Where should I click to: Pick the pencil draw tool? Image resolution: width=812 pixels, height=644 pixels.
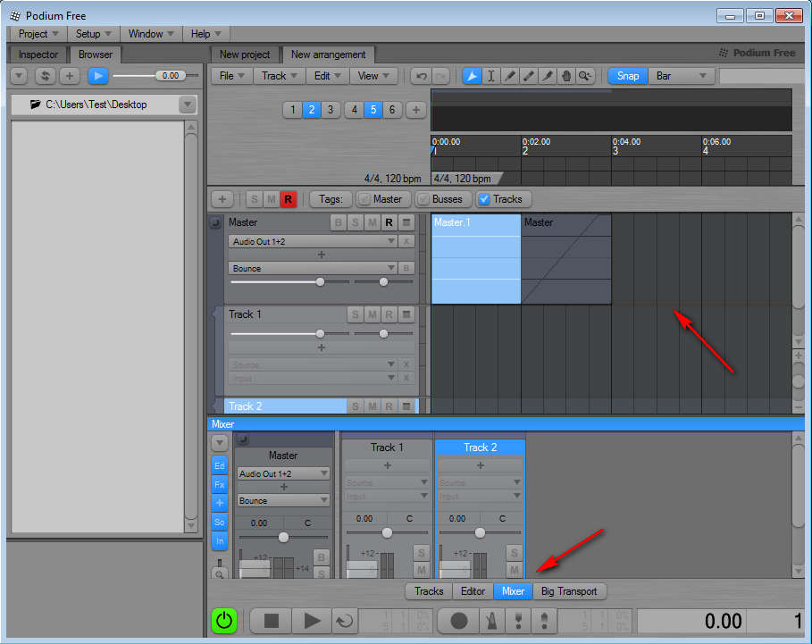pyautogui.click(x=510, y=76)
